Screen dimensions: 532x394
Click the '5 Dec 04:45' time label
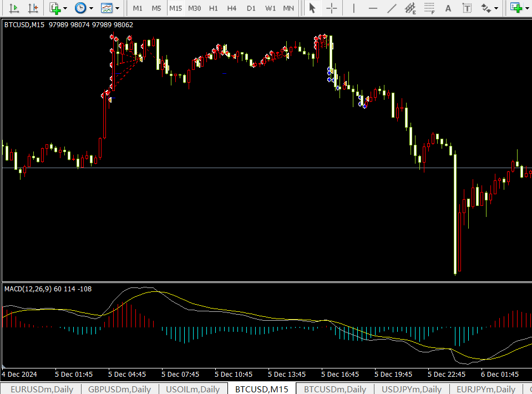[127, 375]
